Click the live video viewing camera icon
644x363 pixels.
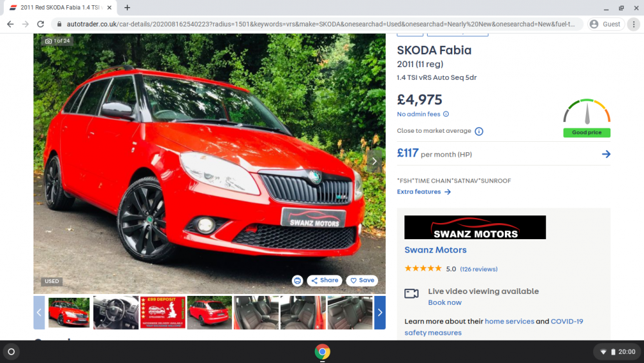click(x=411, y=293)
